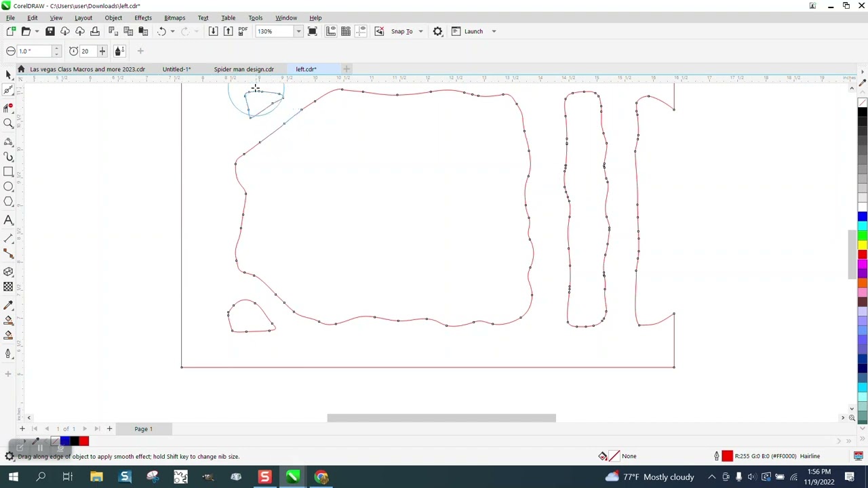This screenshot has height=488, width=868.
Task: Select the Freehand curve tool
Action: click(x=8, y=141)
